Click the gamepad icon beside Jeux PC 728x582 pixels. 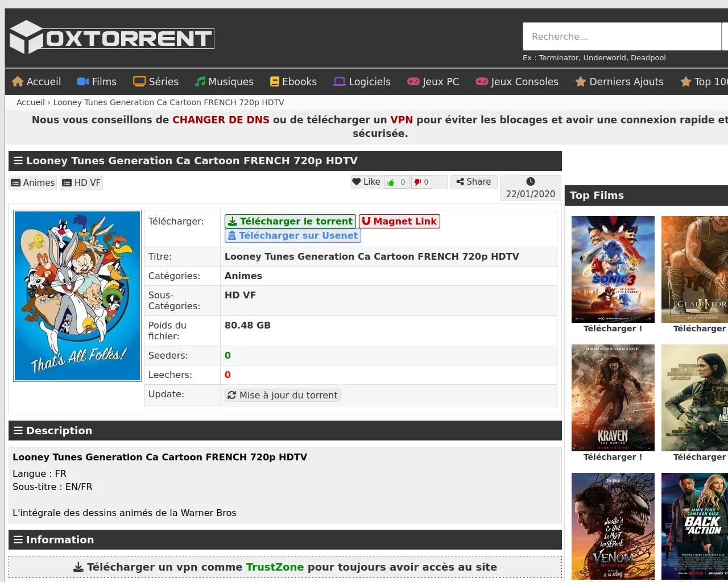[x=413, y=82]
